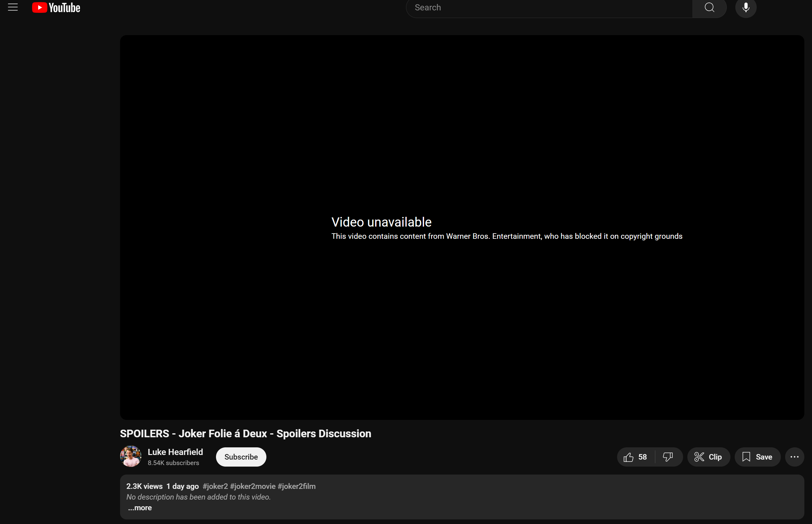Click the video title Spoilers Discussion text
The image size is (812, 524).
coord(245,434)
